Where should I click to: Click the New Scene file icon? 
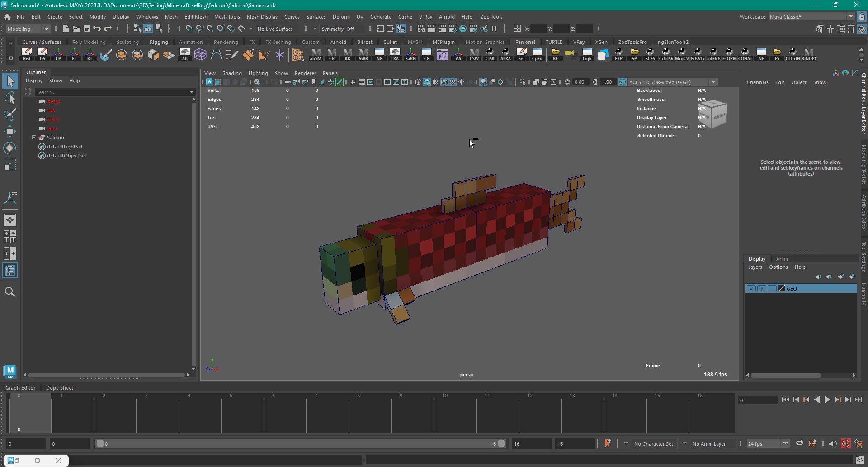66,29
